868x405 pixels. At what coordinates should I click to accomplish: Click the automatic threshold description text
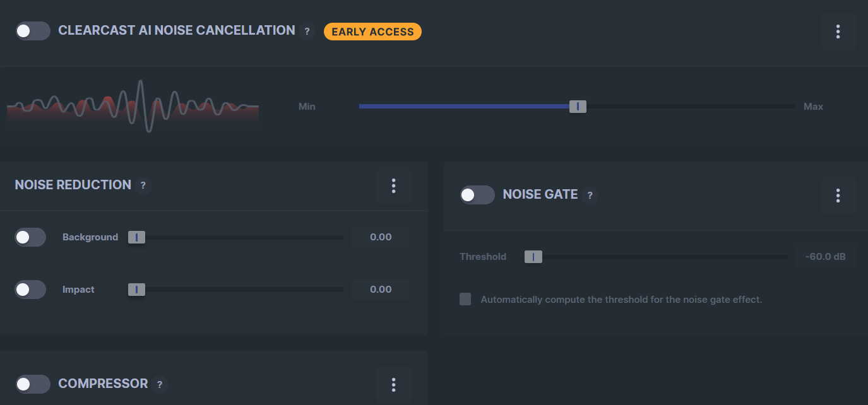click(x=621, y=300)
